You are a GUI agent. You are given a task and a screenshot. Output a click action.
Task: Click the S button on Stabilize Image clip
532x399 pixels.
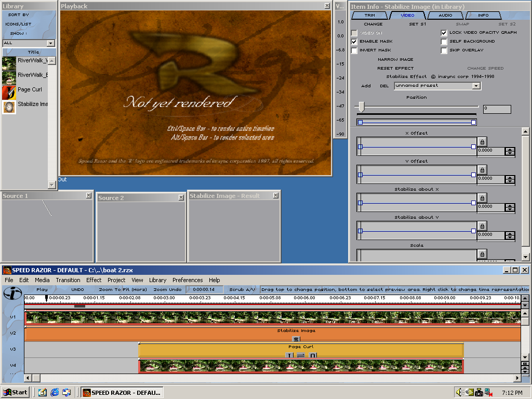296,339
